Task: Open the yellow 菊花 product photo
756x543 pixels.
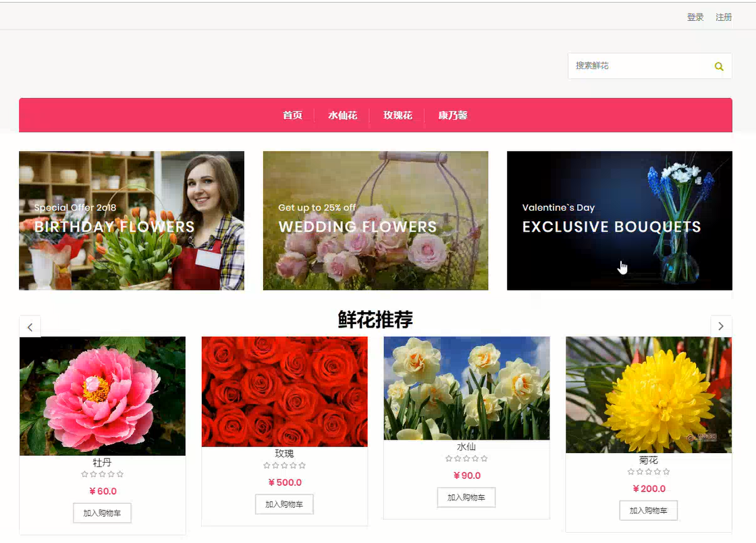Action: coord(649,395)
